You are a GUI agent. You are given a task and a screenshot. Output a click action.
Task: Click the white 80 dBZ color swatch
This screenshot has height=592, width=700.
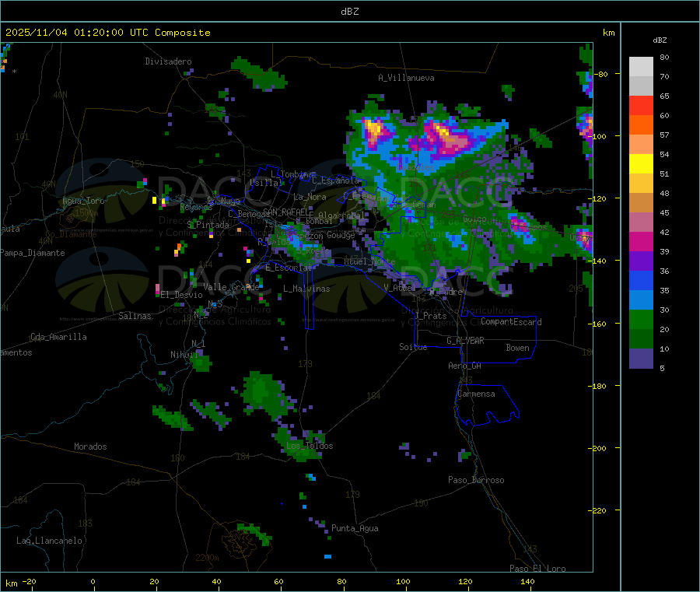coord(641,67)
